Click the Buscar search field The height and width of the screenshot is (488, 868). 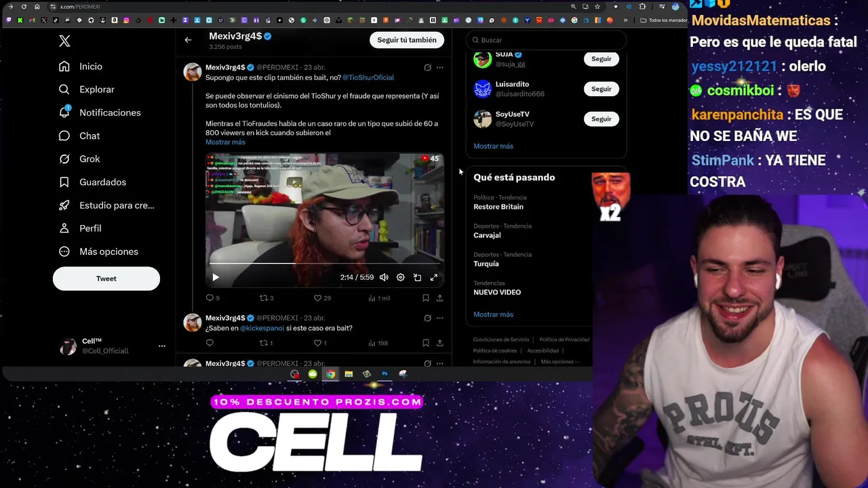pos(546,40)
